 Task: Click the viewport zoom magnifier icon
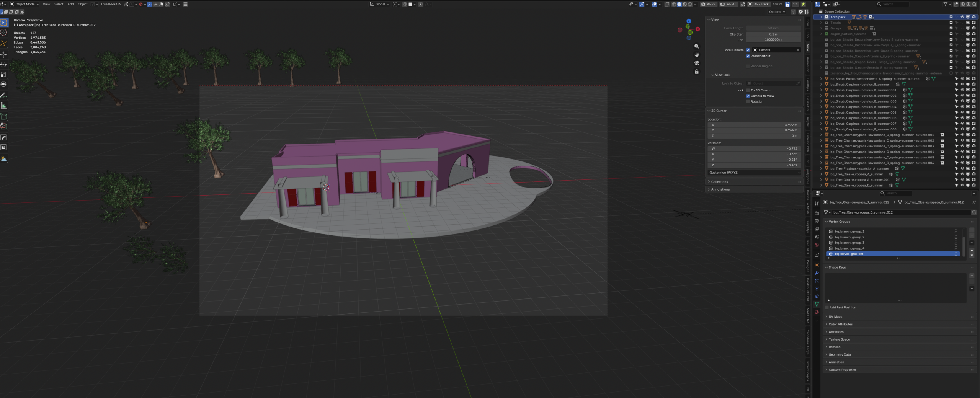[697, 46]
